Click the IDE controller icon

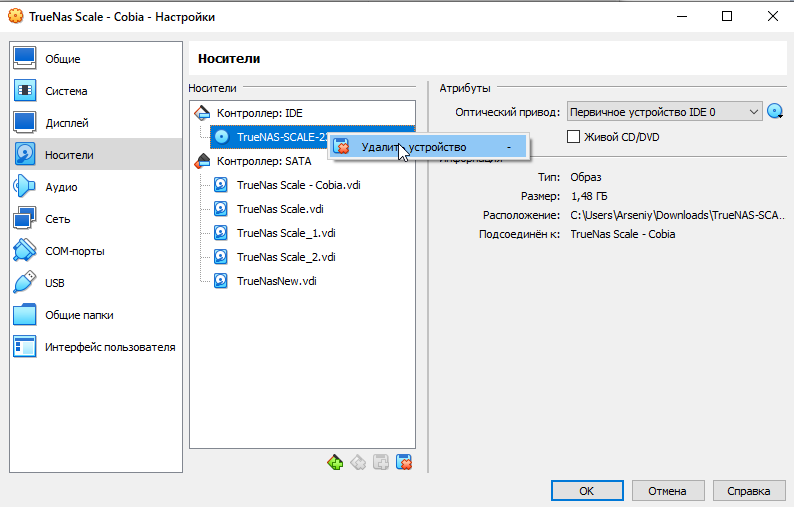pyautogui.click(x=202, y=113)
